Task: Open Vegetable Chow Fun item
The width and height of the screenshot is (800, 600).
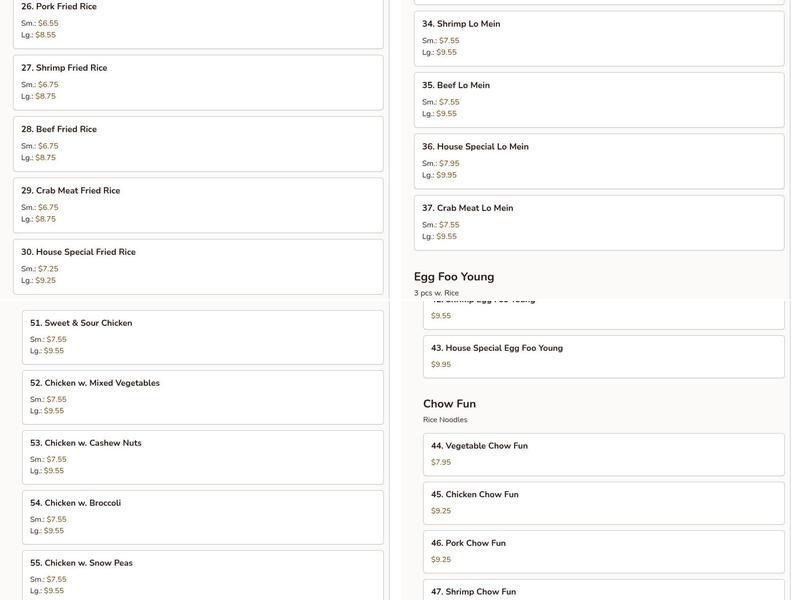Action: click(603, 454)
